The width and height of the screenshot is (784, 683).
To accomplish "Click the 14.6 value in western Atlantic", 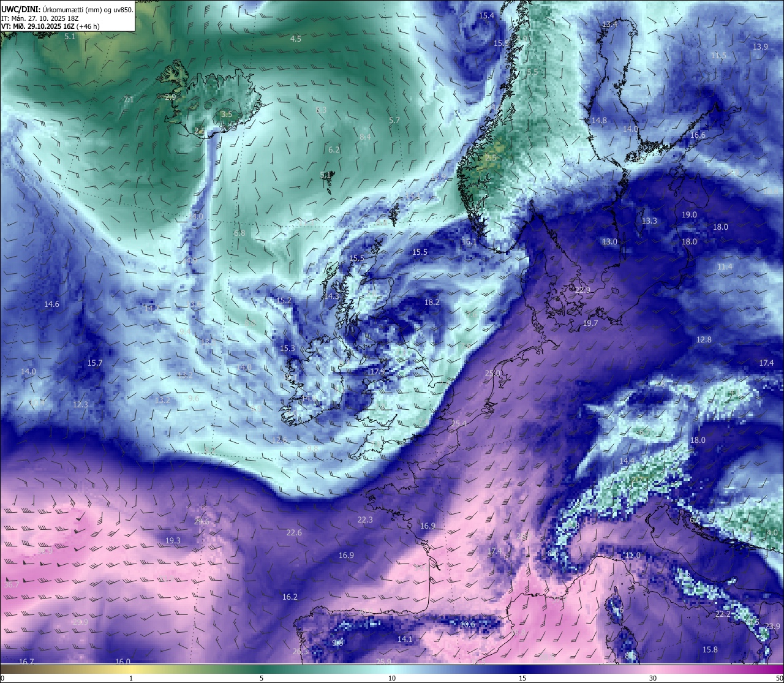I will click(x=51, y=304).
